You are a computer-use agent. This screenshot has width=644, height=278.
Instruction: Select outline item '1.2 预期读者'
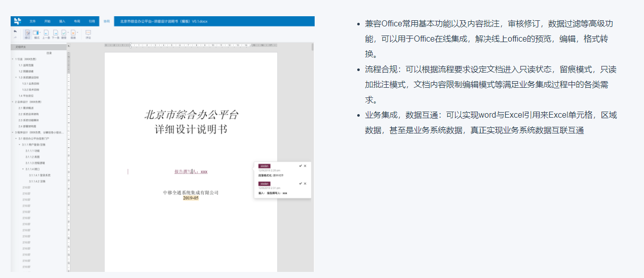click(26, 71)
